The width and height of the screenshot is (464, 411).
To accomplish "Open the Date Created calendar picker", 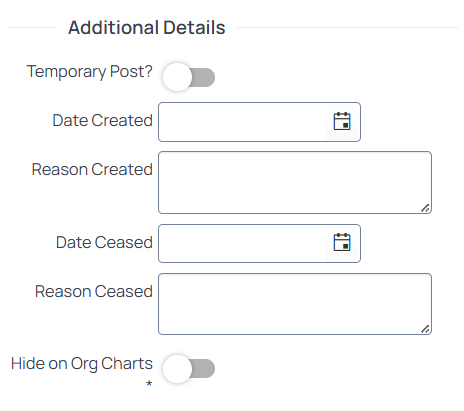I will 342,121.
